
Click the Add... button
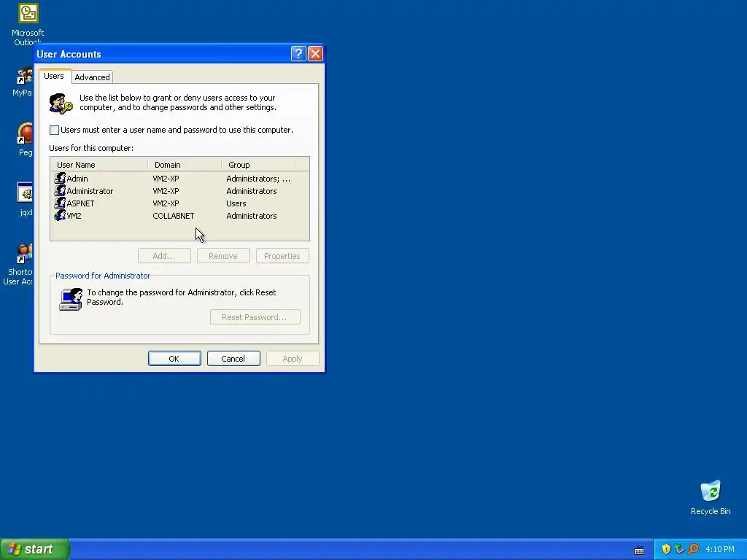pos(164,256)
